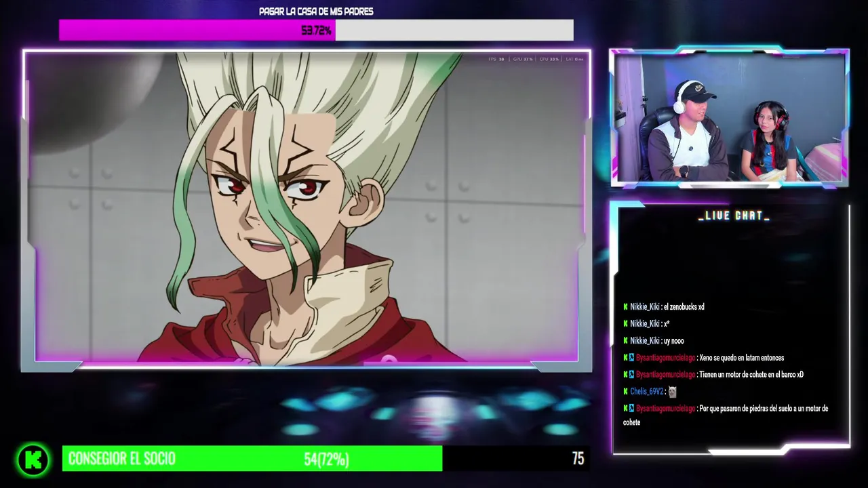This screenshot has width=868, height=488.
Task: Click the green Kick logo beside goal bar
Action: pos(33,460)
